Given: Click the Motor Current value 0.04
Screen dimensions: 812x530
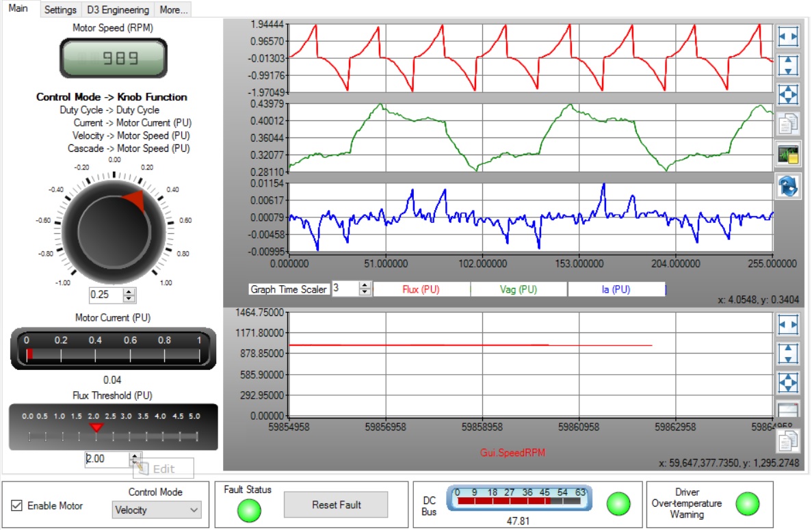Looking at the screenshot, I should pyautogui.click(x=112, y=380).
